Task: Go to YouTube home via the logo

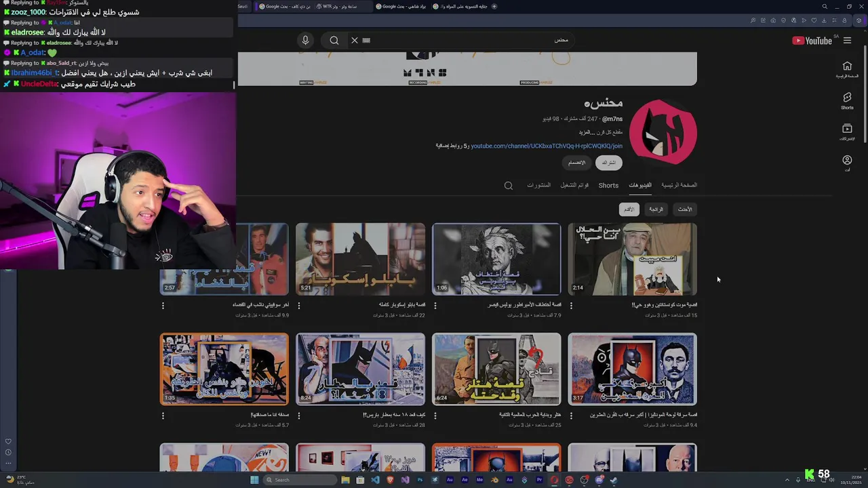Action: (x=812, y=41)
